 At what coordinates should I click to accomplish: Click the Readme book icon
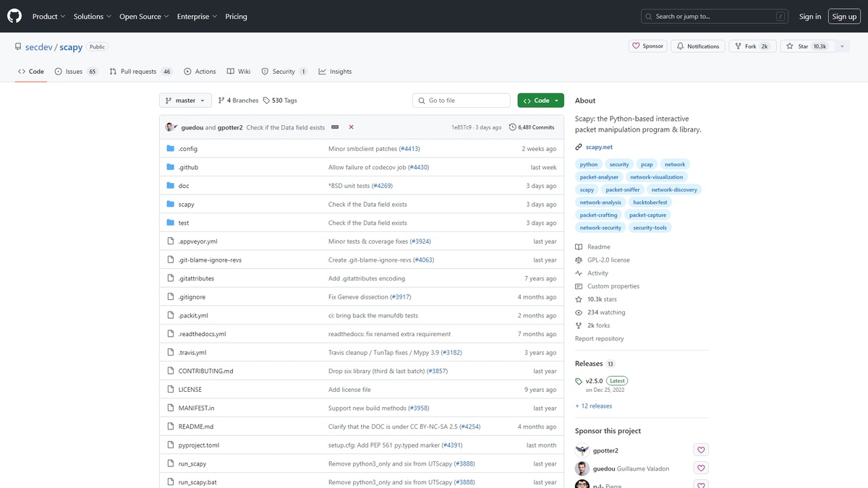(x=579, y=247)
